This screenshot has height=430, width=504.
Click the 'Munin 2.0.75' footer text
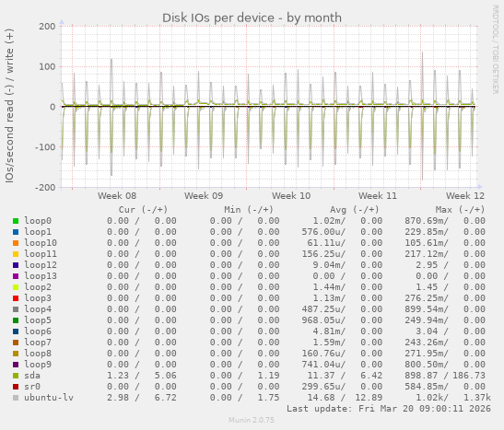252,420
